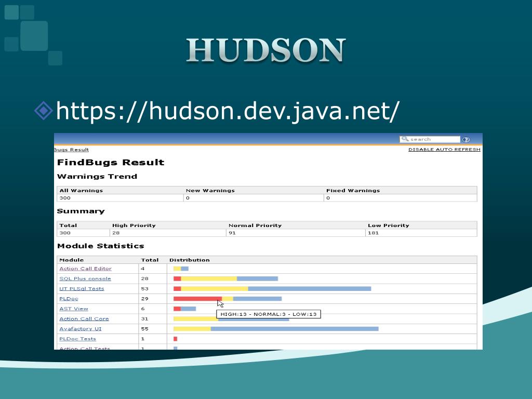
Task: Click the FindBugs Result heading
Action: point(111,163)
